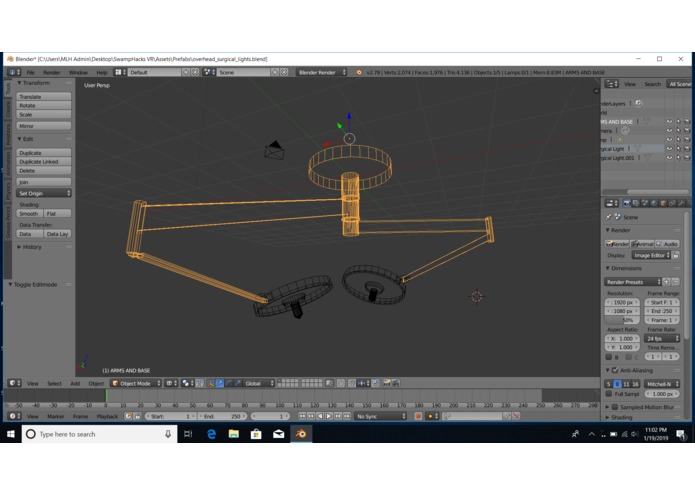Open the timeline Playback menu

click(107, 416)
